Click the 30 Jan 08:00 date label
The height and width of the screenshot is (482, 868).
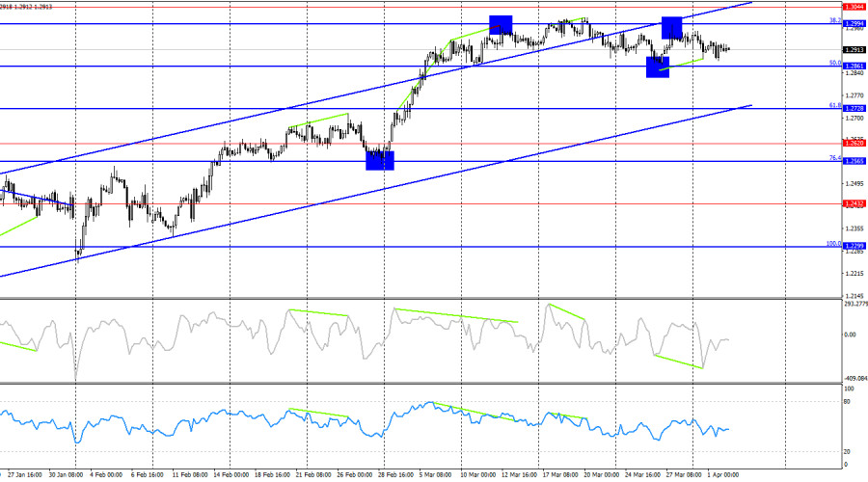click(66, 475)
